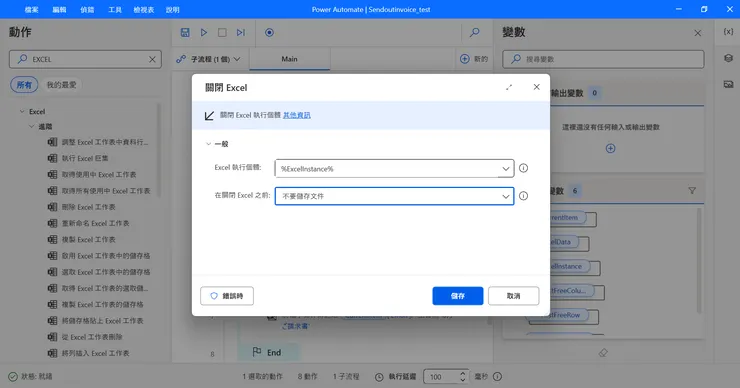
Task: Collapse the 進階 tree group
Action: tap(31, 127)
